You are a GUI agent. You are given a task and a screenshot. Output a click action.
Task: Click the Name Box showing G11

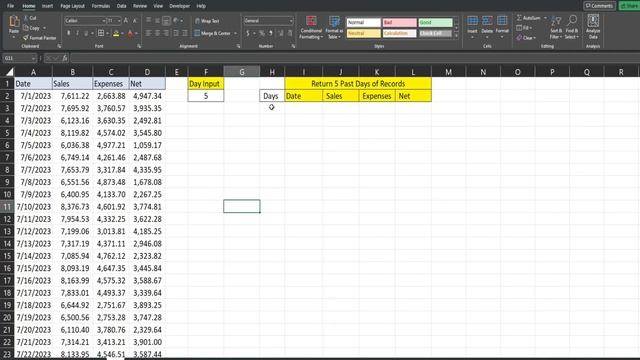pyautogui.click(x=19, y=58)
